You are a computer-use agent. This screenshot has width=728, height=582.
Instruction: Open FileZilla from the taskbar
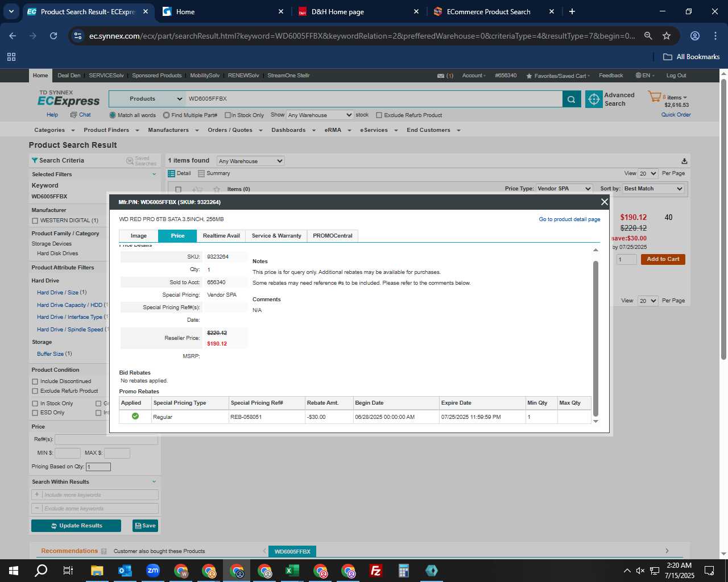pos(375,571)
